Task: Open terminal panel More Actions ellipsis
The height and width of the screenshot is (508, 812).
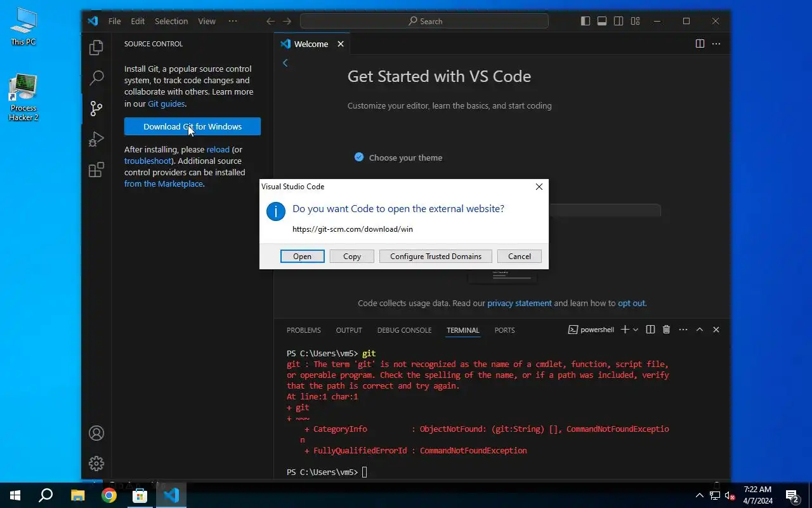Action: coord(683,330)
